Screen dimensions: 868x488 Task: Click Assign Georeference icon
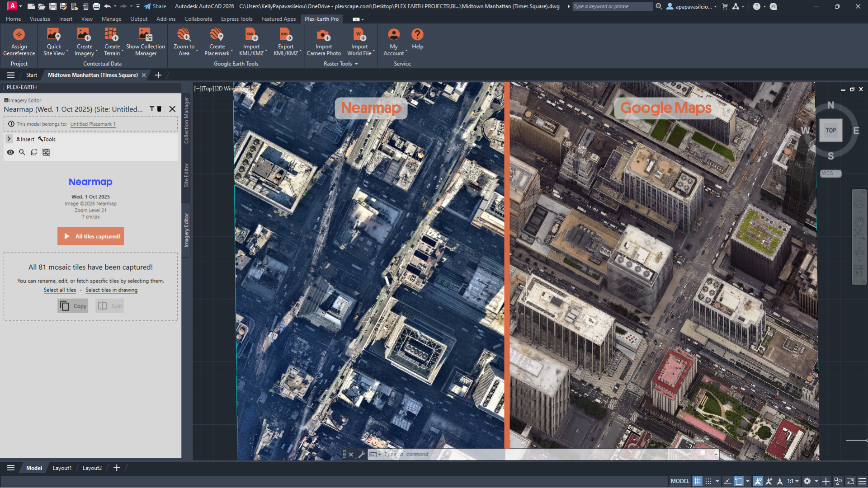coord(19,35)
